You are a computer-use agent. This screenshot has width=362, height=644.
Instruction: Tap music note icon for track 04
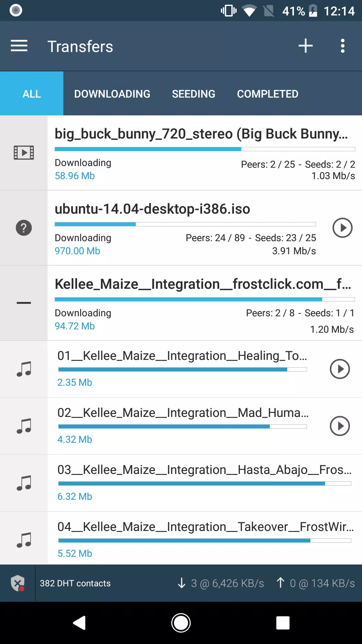pos(24,540)
